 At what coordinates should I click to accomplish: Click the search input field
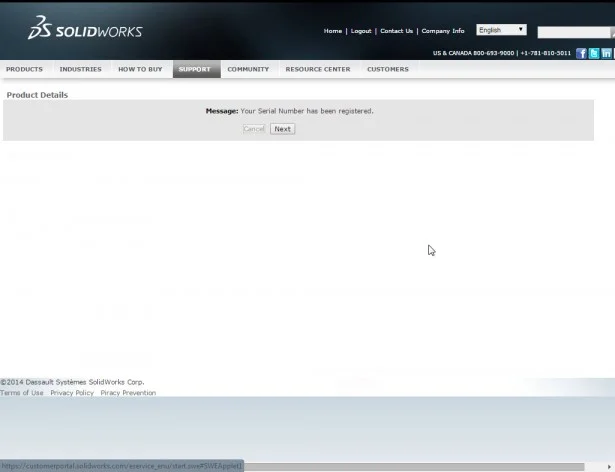(x=575, y=33)
